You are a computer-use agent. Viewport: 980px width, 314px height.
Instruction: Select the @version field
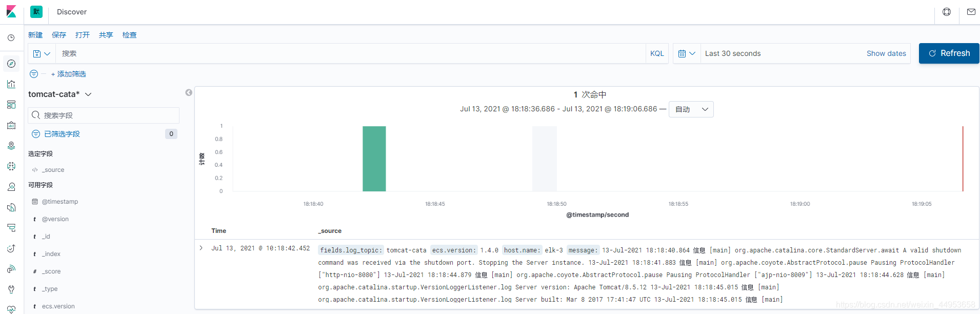[55, 219]
